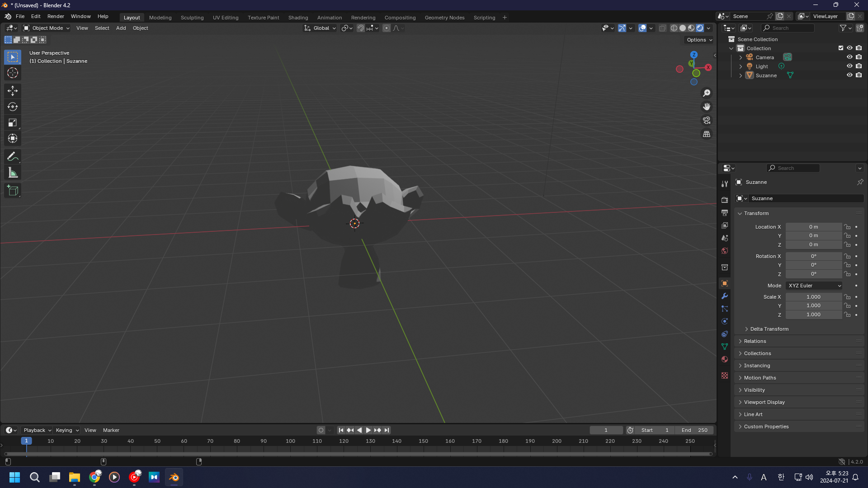Screen dimensions: 868x488
Task: Switch to the Geometry Nodes workspace tab
Action: 444,18
